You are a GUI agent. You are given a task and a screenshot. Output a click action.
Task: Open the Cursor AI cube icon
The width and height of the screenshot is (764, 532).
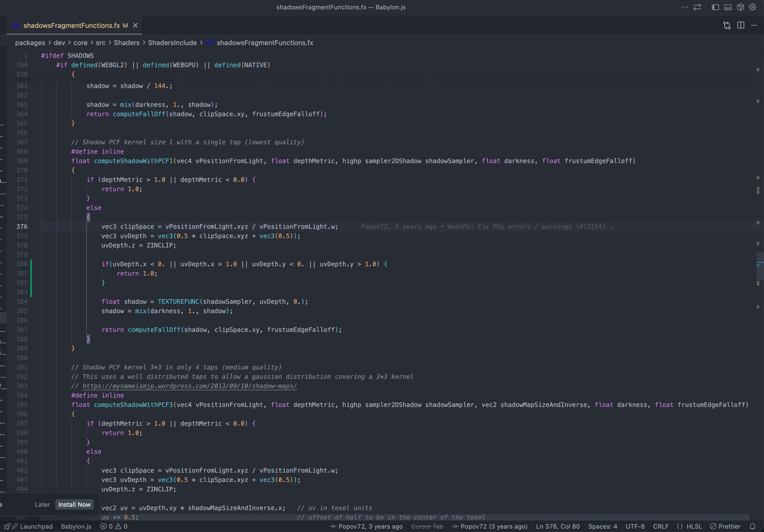(740, 7)
